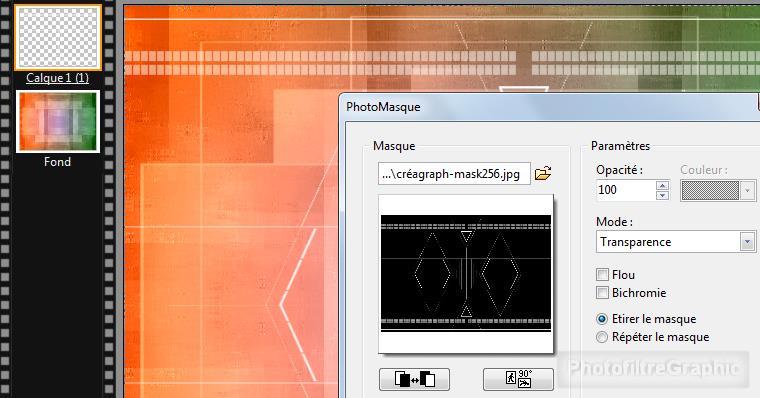Click the mask preview image
Screen dimensions: 760x398
[x=466, y=273]
